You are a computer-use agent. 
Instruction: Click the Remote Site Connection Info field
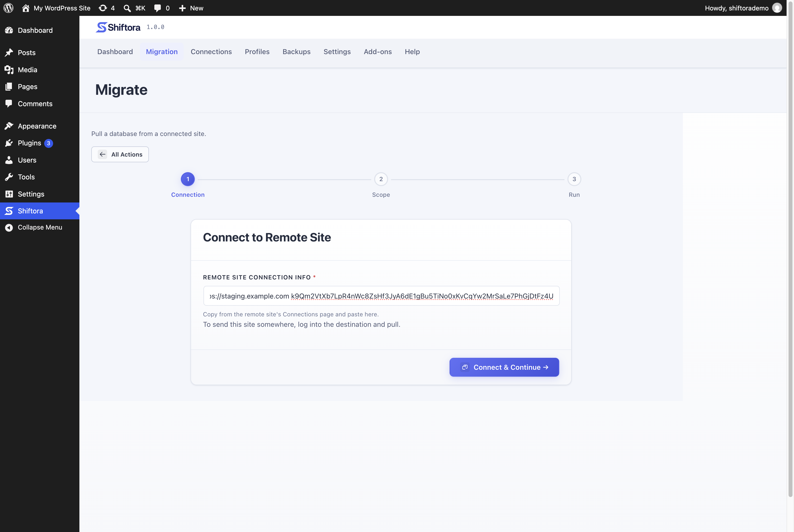[381, 296]
